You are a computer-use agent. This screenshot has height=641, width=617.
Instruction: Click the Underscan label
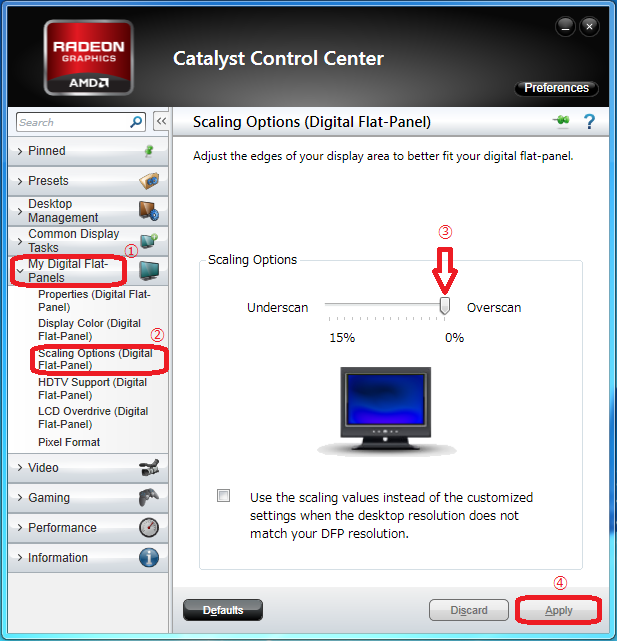278,307
